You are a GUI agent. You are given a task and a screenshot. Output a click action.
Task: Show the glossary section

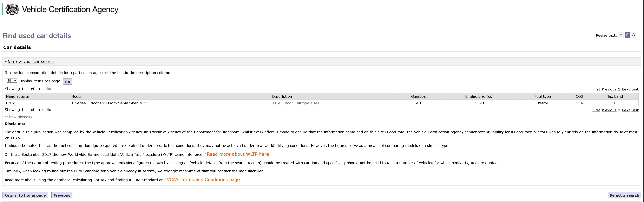[19, 117]
